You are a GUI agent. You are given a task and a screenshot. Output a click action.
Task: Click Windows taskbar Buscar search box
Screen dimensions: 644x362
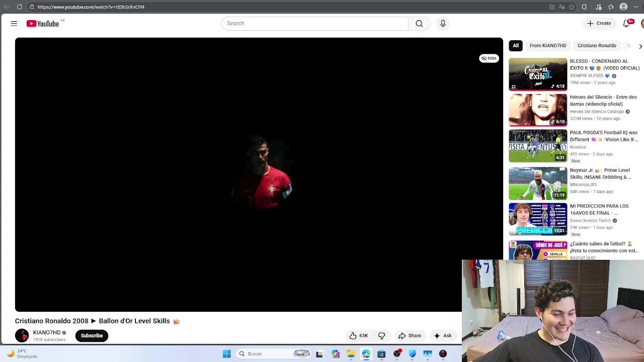(274, 354)
